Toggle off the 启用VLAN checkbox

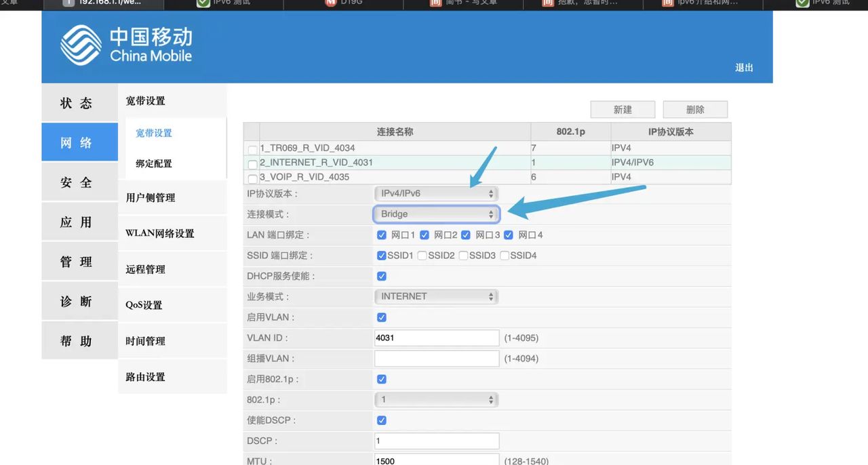point(381,317)
